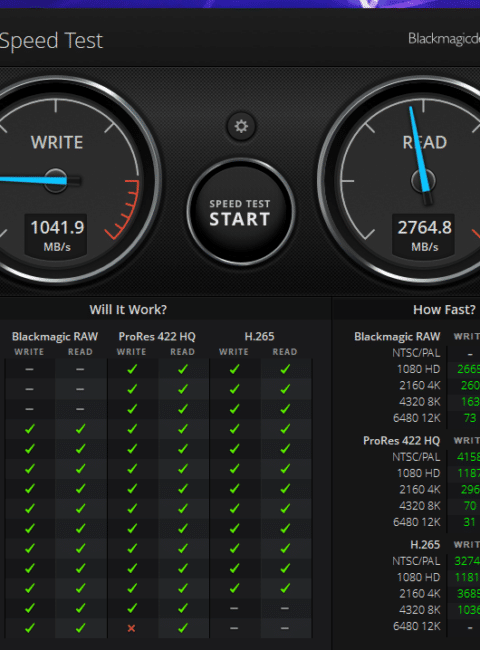The width and height of the screenshot is (480, 650).
Task: Click READ subheader under H.265 in Will It Work
Action: tap(285, 352)
